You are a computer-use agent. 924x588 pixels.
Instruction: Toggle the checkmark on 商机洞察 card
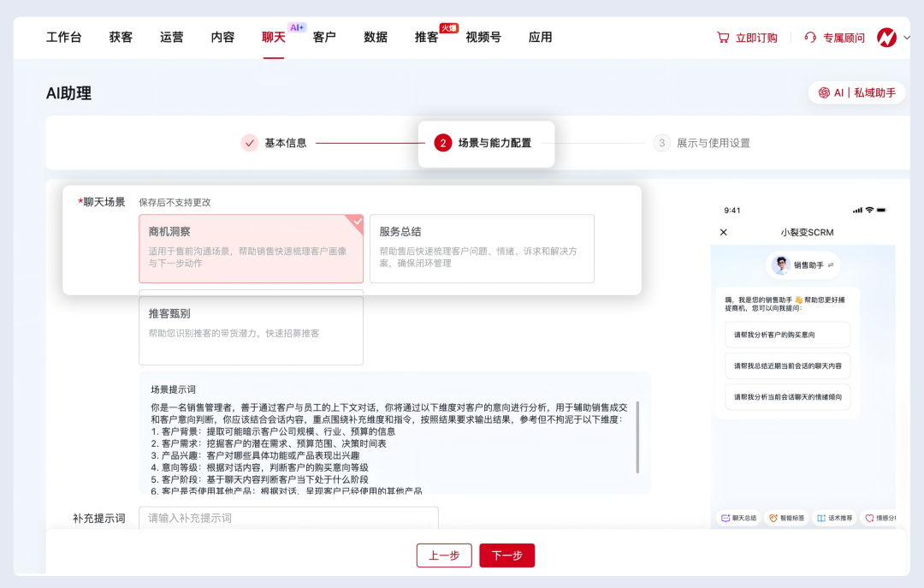point(356,220)
